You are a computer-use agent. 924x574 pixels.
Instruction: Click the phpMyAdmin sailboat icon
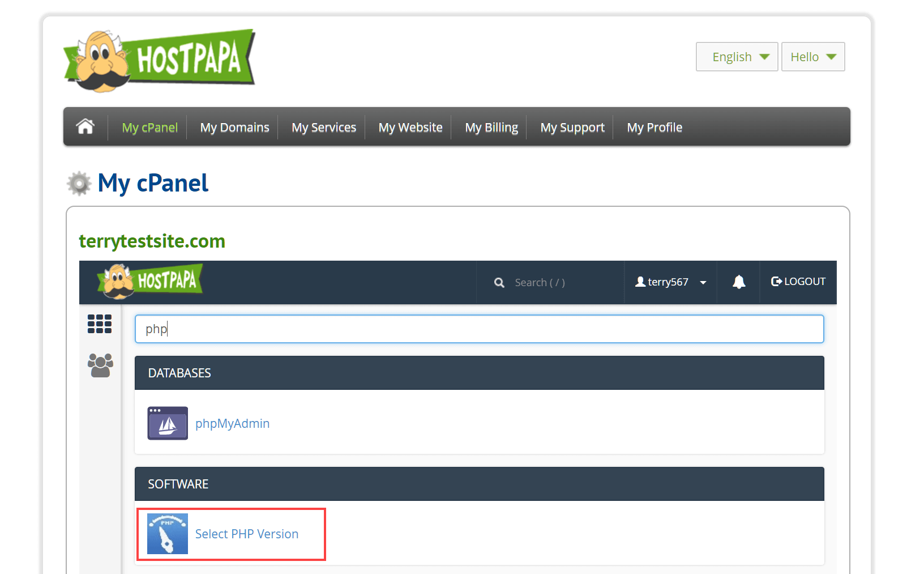click(x=168, y=423)
